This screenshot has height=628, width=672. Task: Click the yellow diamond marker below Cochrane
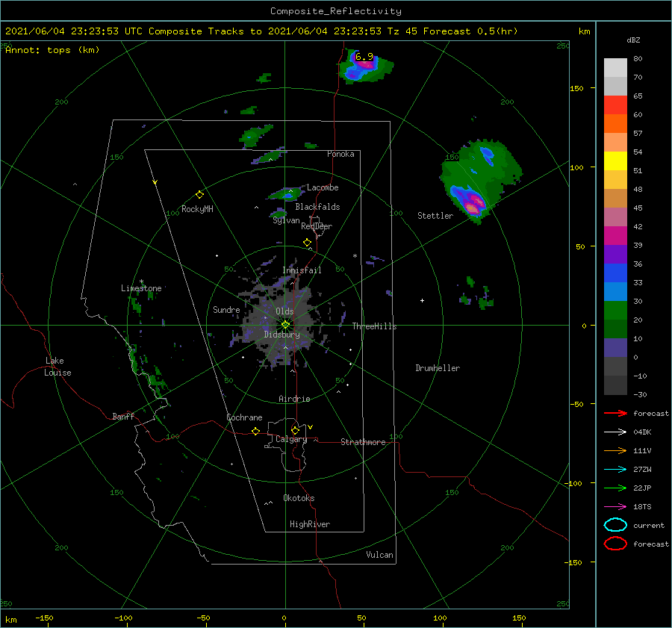coord(255,431)
